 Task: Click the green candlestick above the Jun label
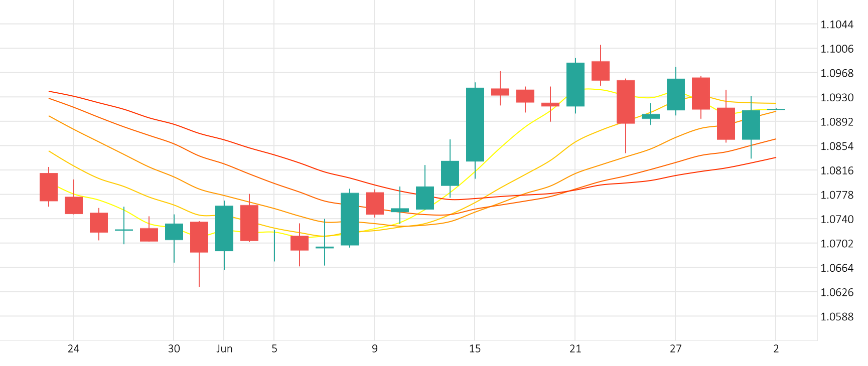(x=224, y=228)
